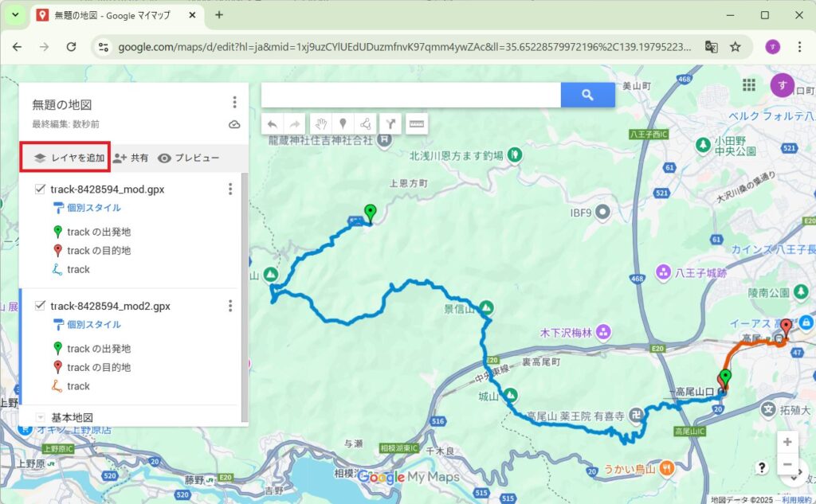The width and height of the screenshot is (816, 504).
Task: Select the 無題の地図 Google マイマップ tab
Action: pos(112,15)
